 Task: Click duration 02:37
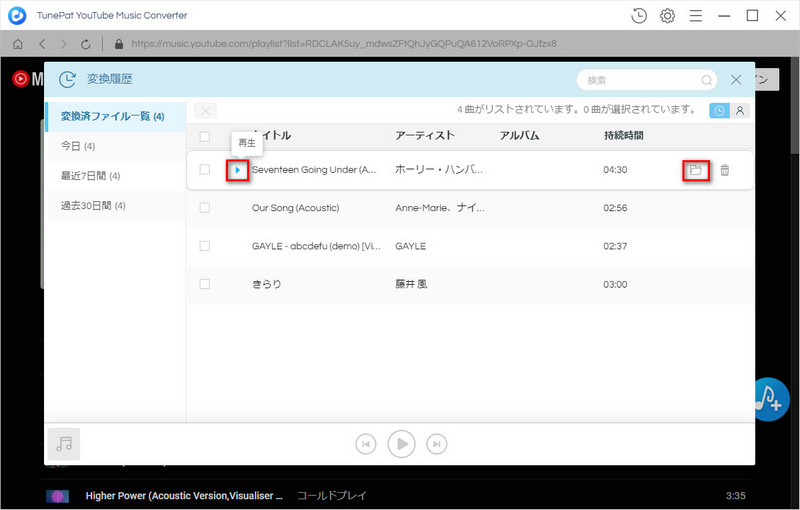tap(615, 246)
